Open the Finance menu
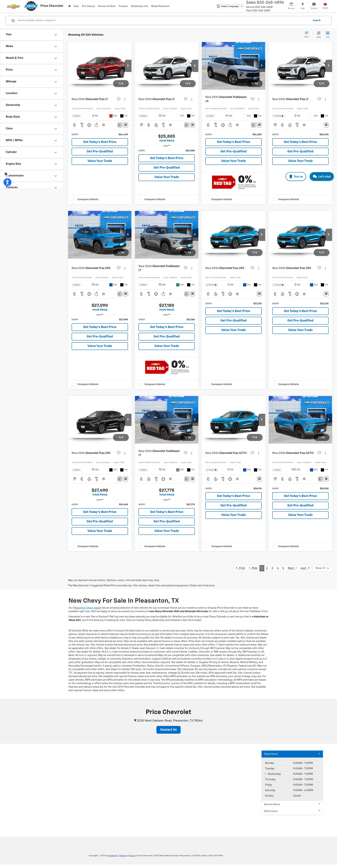 pos(123,6)
